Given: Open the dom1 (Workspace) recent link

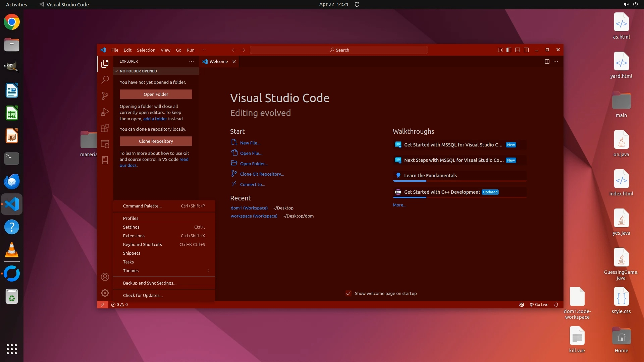Looking at the screenshot, I should click(x=249, y=208).
